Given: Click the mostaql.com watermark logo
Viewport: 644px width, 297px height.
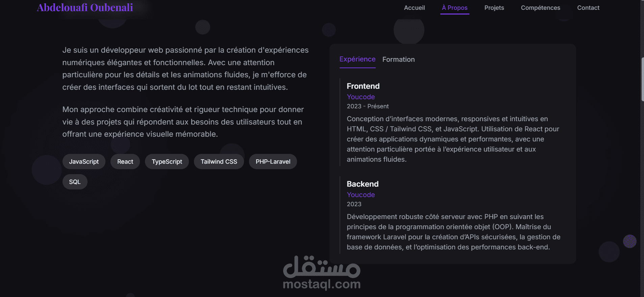Looking at the screenshot, I should (322, 273).
